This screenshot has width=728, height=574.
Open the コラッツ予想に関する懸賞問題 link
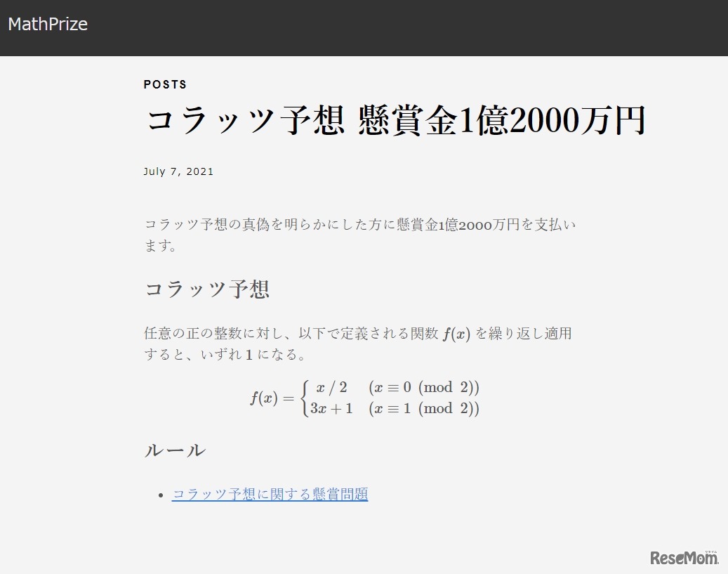pyautogui.click(x=270, y=494)
